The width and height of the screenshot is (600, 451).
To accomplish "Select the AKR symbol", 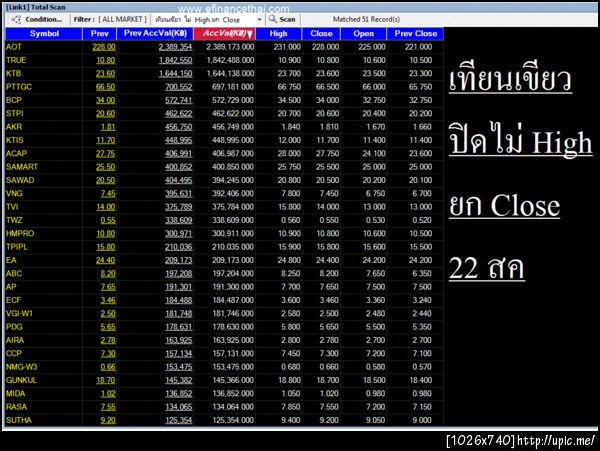I will [14, 127].
